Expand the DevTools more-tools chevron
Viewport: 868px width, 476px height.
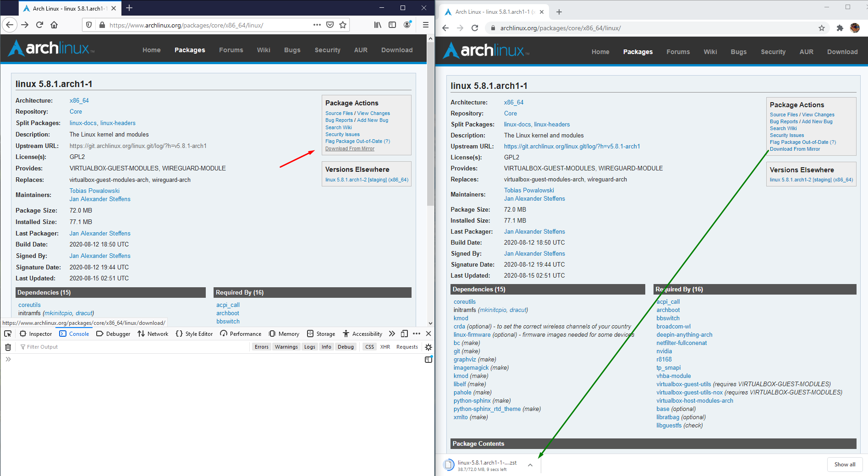[x=392, y=334]
